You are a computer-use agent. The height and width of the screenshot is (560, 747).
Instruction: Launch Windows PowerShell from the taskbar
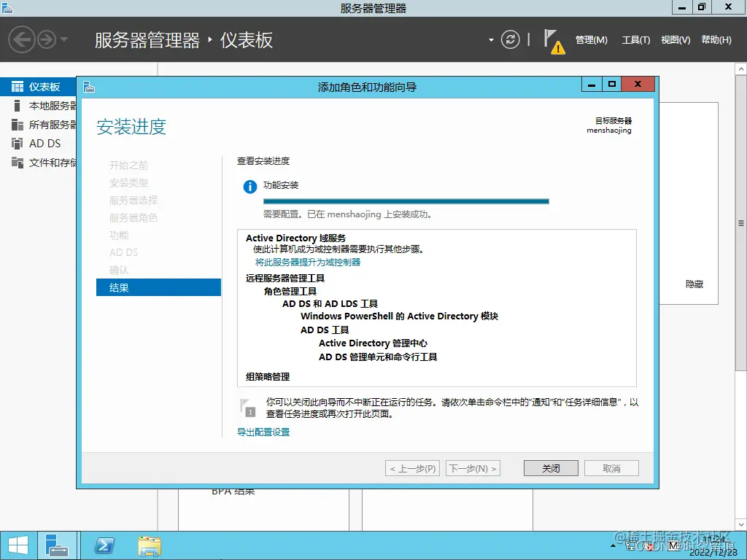point(104,545)
